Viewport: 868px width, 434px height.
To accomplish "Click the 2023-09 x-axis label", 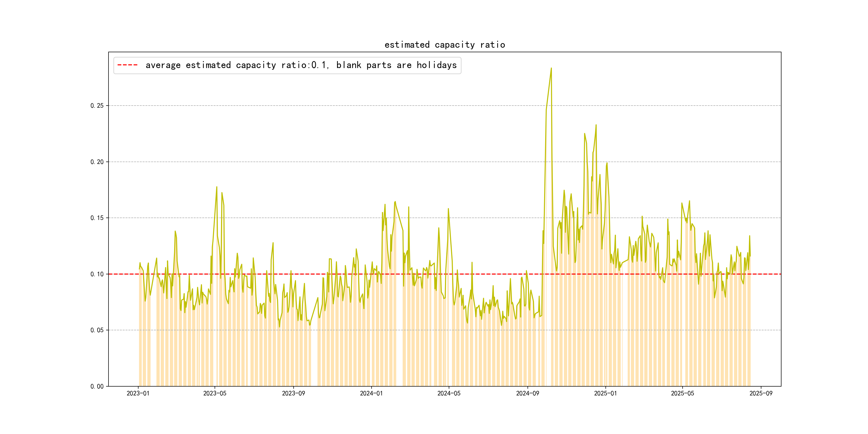I will tap(293, 393).
